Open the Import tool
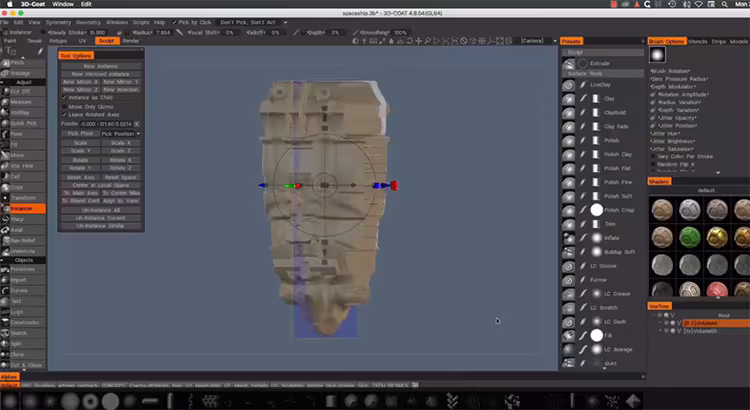This screenshot has width=750, height=410. [23, 280]
